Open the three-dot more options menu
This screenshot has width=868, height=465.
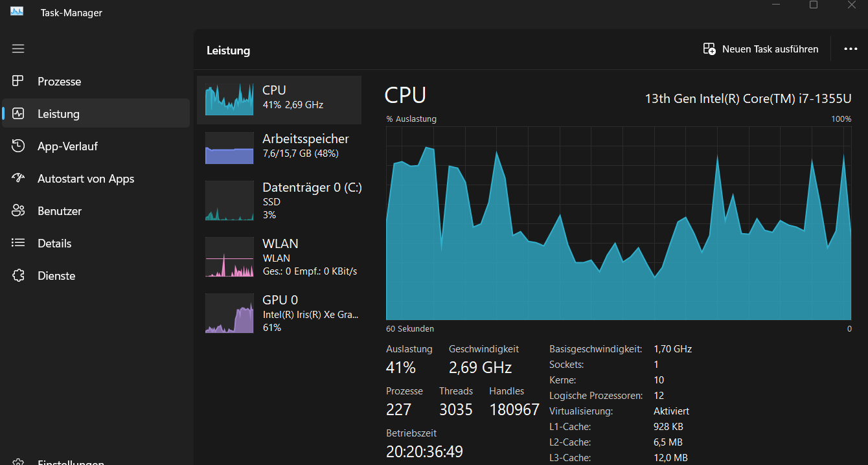click(851, 49)
